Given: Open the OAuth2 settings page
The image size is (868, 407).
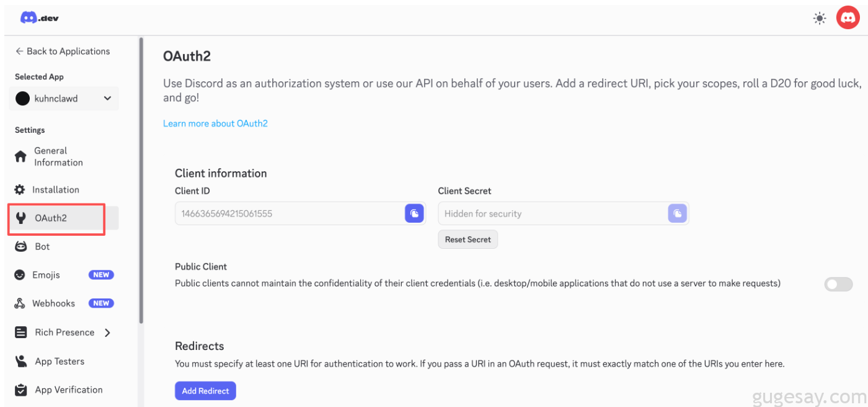Looking at the screenshot, I should [x=51, y=218].
